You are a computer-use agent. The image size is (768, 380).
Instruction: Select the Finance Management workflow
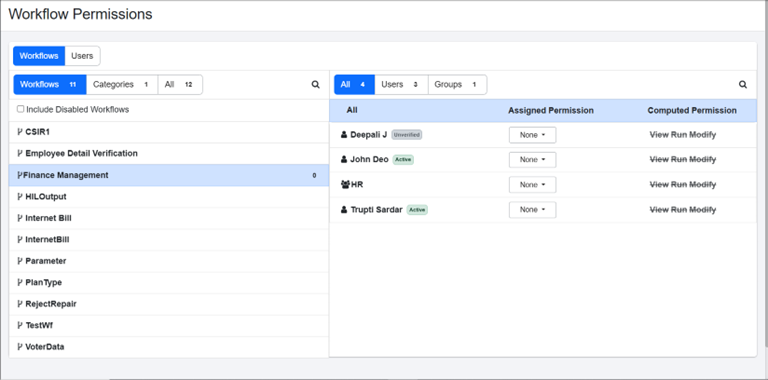(x=169, y=175)
